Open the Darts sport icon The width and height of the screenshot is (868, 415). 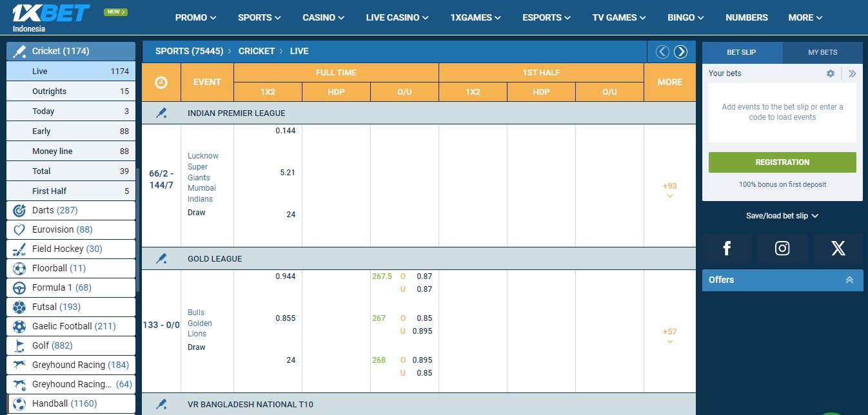pyautogui.click(x=19, y=210)
